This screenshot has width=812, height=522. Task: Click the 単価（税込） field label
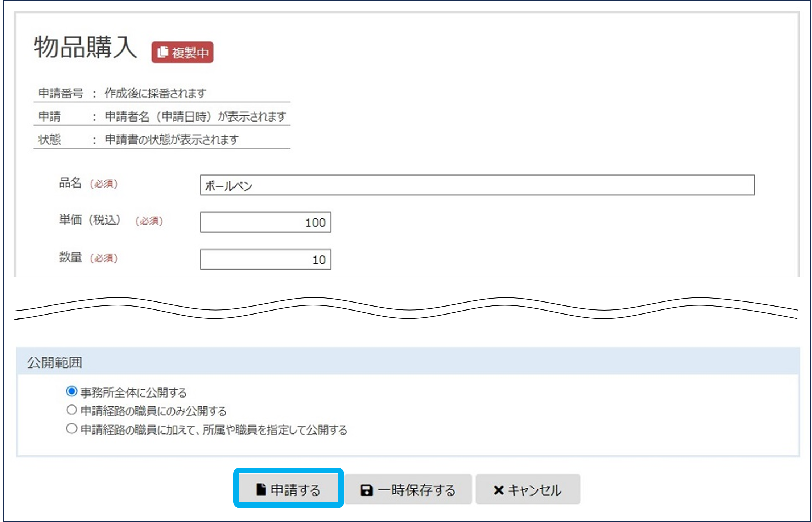pyautogui.click(x=90, y=220)
